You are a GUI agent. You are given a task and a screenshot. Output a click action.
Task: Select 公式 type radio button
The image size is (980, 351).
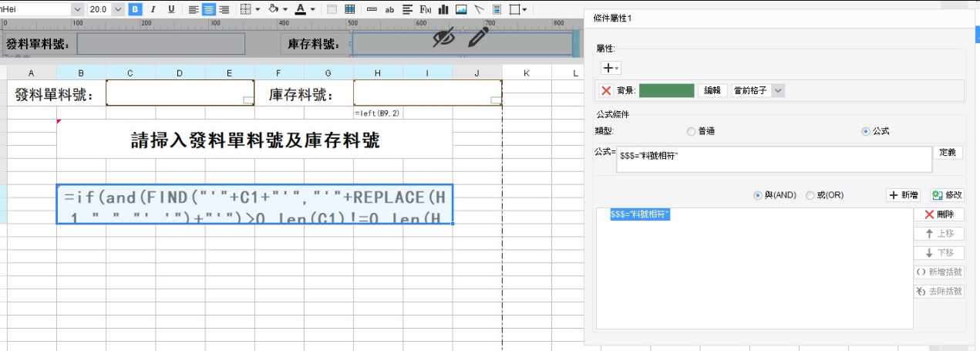pyautogui.click(x=866, y=131)
